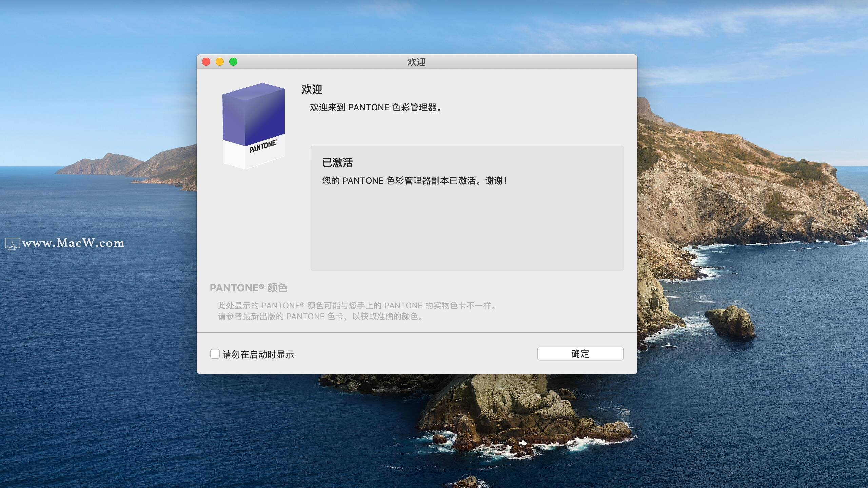Click the MacW watermark monitor icon

[x=12, y=244]
